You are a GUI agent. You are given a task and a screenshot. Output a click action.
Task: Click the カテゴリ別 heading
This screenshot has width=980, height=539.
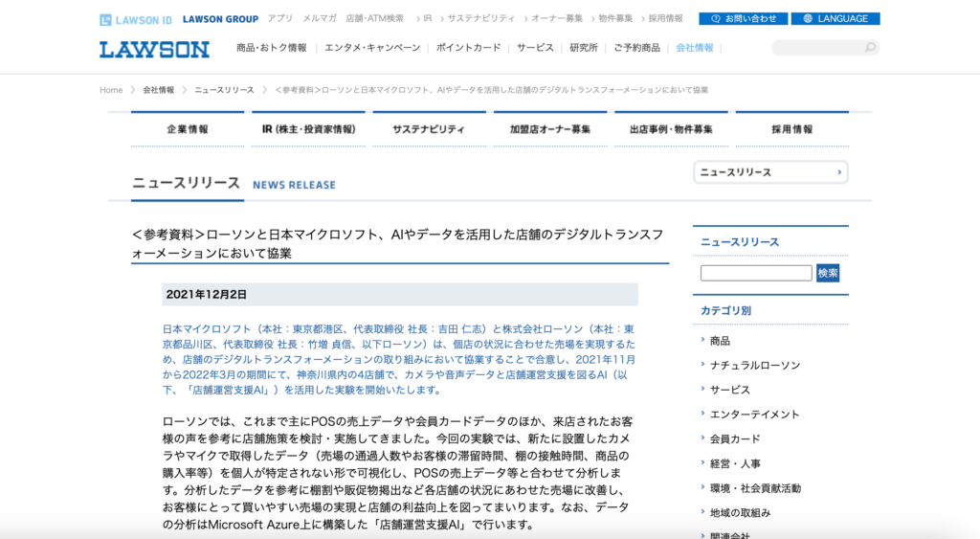725,311
